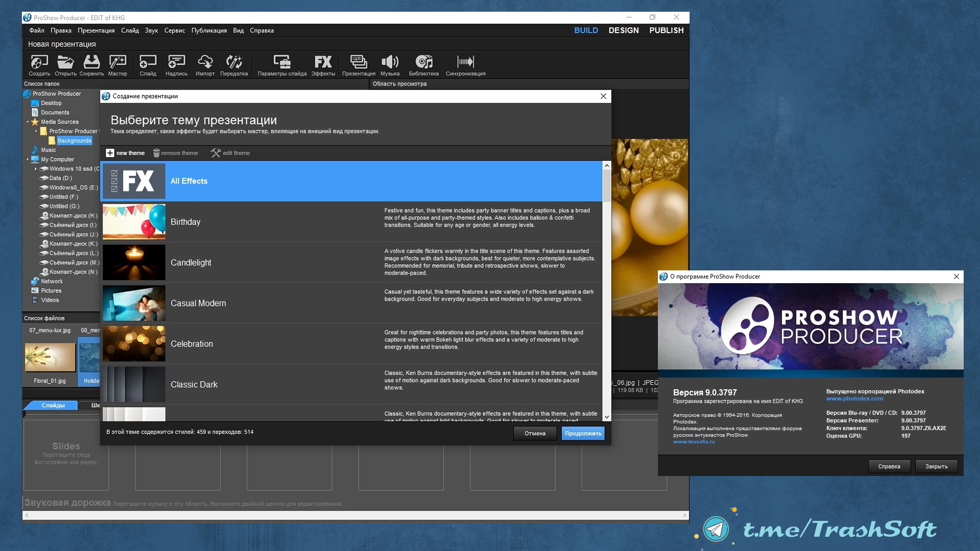Select the Casual Modern theme
Screen dimensions: 980x551
pos(351,303)
